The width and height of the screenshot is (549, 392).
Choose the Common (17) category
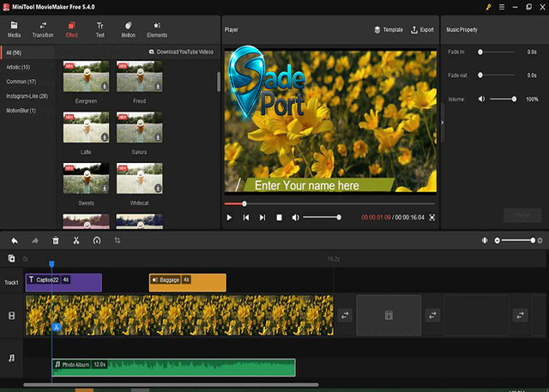[x=21, y=81]
